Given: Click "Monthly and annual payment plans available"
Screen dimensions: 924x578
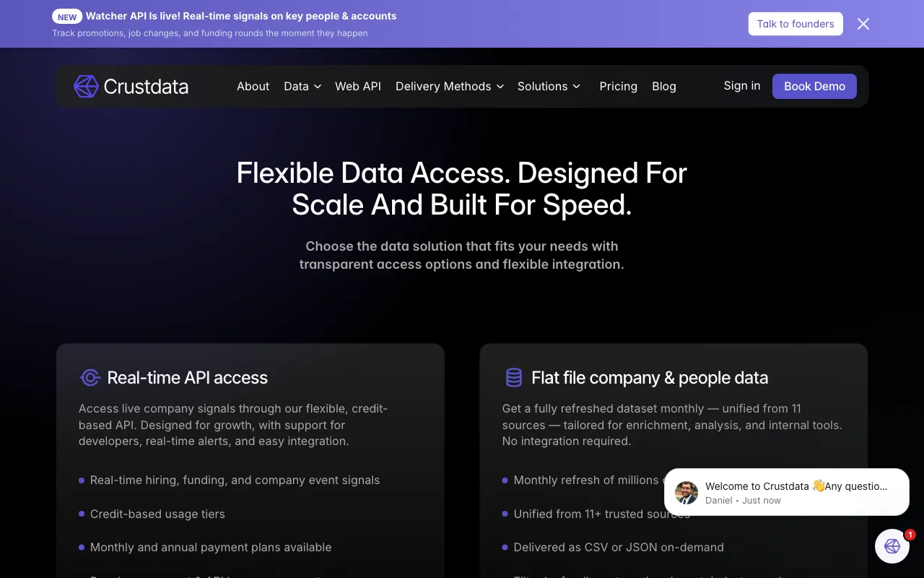Looking at the screenshot, I should (211, 547).
